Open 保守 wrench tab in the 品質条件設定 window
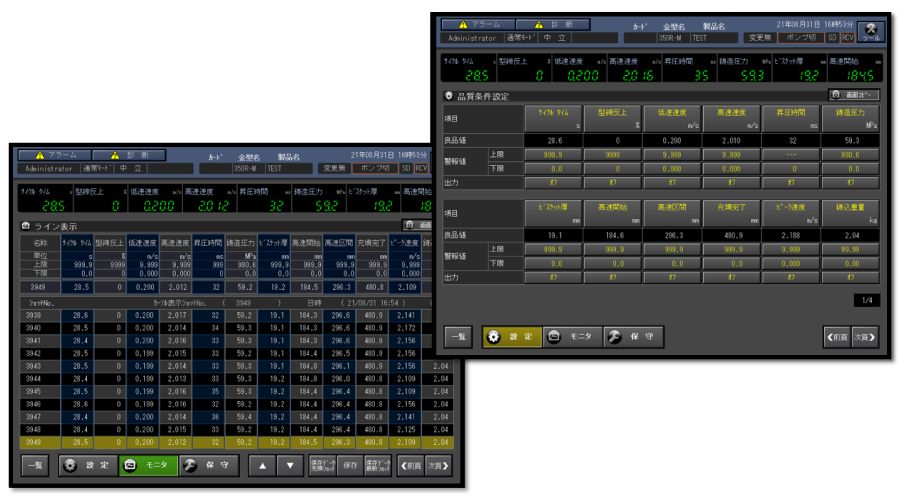Image resolution: width=900 pixels, height=500 pixels. coord(634,337)
